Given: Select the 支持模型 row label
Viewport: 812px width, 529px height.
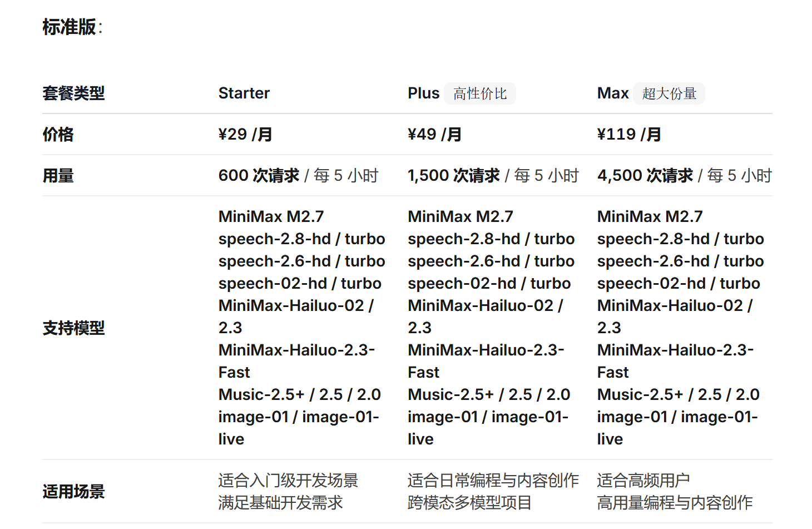Looking at the screenshot, I should [x=73, y=328].
